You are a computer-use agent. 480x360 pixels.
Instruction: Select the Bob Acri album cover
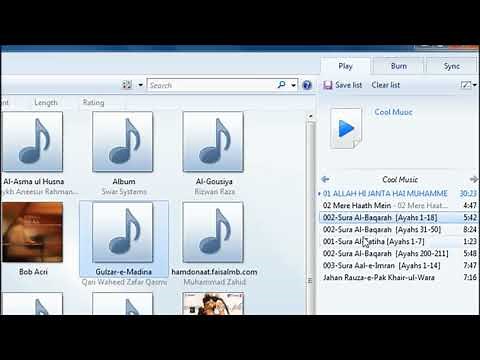(32, 232)
